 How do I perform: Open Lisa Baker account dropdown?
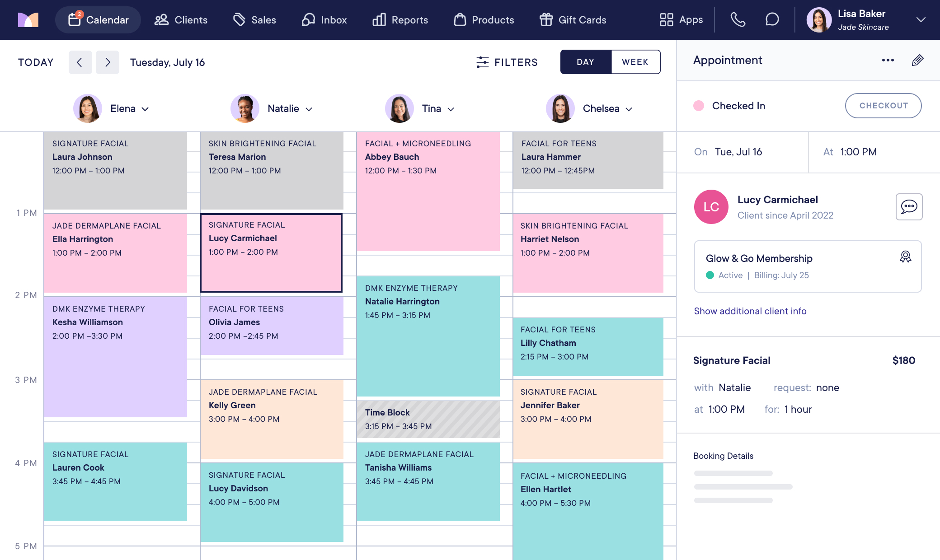[921, 20]
